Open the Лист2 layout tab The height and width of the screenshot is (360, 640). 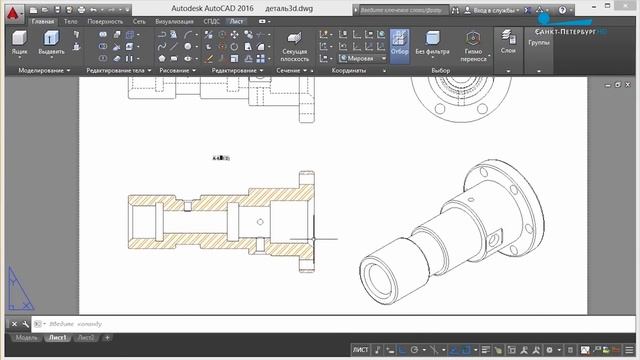[86, 338]
